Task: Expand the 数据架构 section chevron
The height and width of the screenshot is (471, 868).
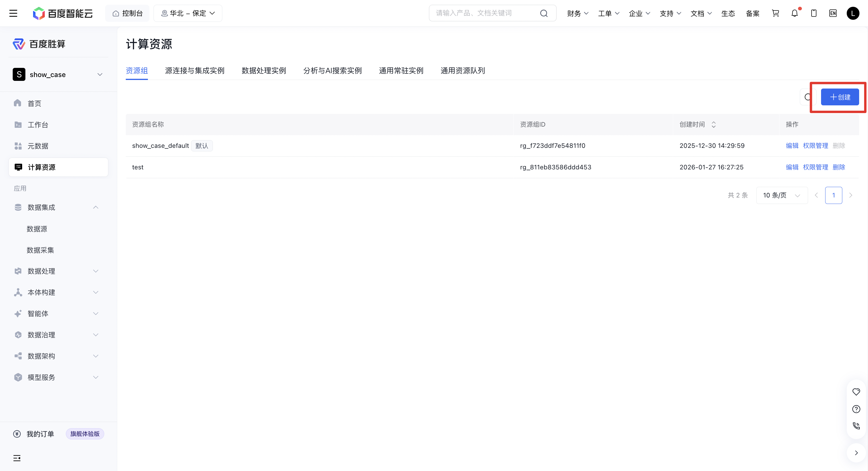Action: tap(96, 356)
